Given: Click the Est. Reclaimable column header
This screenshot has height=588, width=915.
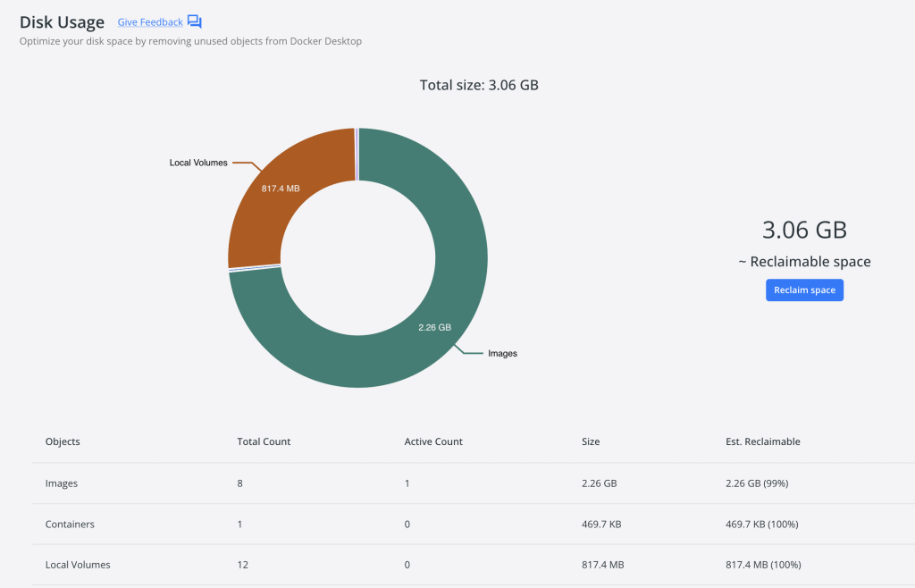Looking at the screenshot, I should coord(763,441).
